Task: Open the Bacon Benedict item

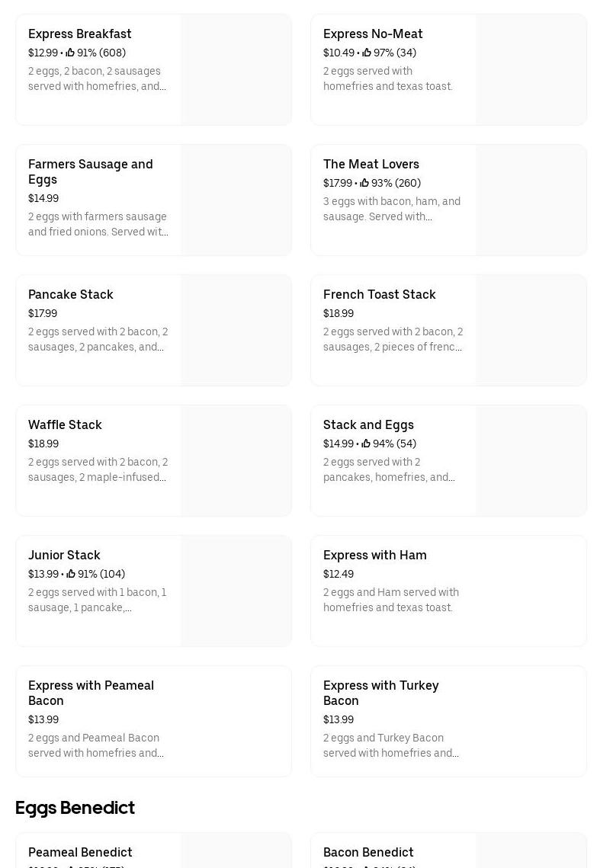Action: click(368, 852)
